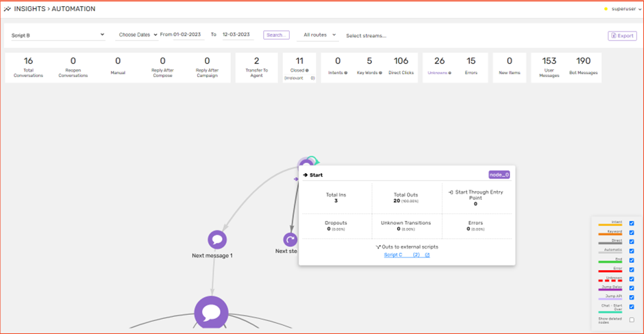Click the From date field 01-02-2023
This screenshot has width=644, height=334.
point(187,34)
